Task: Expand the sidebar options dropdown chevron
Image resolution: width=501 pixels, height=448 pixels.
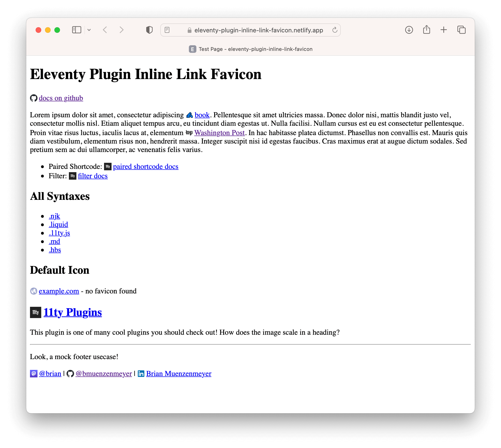Action: pos(89,30)
